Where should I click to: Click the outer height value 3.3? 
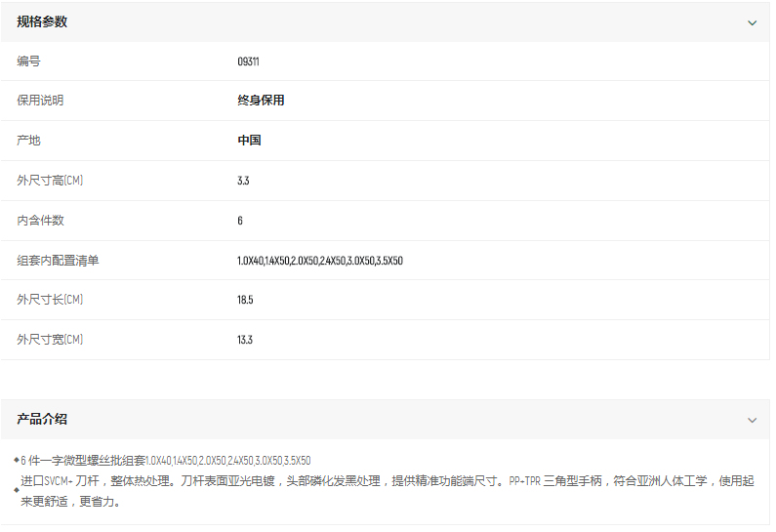243,181
